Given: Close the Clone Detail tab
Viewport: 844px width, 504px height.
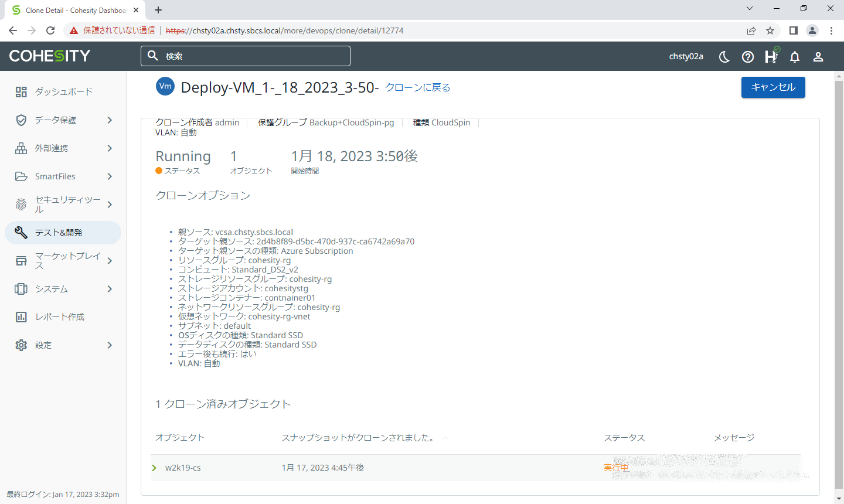Looking at the screenshot, I should tap(137, 10).
